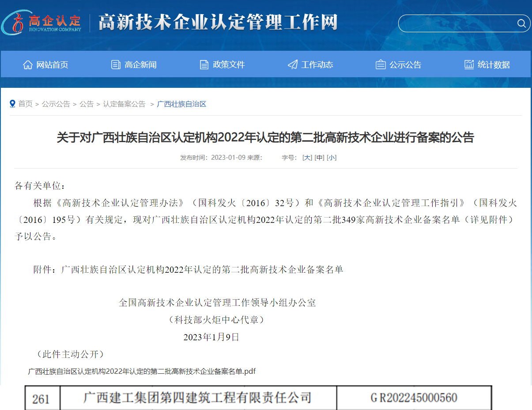Open the 统计数据 menu item
The height and width of the screenshot is (410, 532).
pyautogui.click(x=494, y=65)
